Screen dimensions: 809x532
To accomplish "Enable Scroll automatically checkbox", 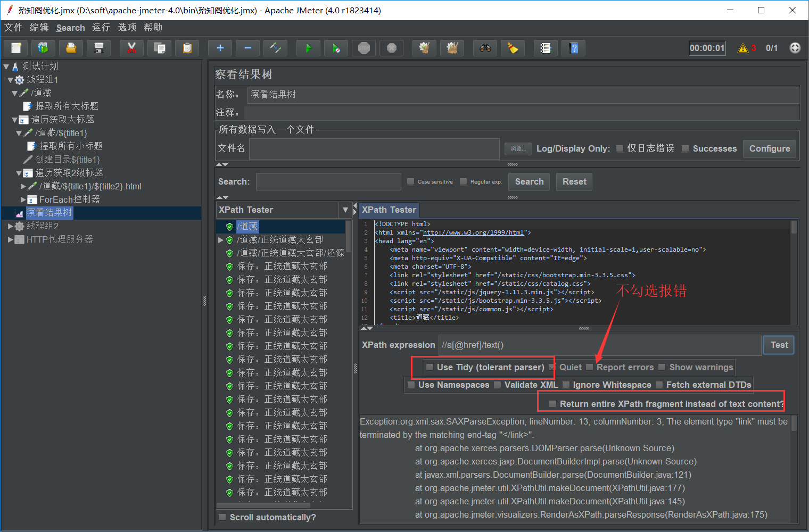I will click(x=222, y=517).
